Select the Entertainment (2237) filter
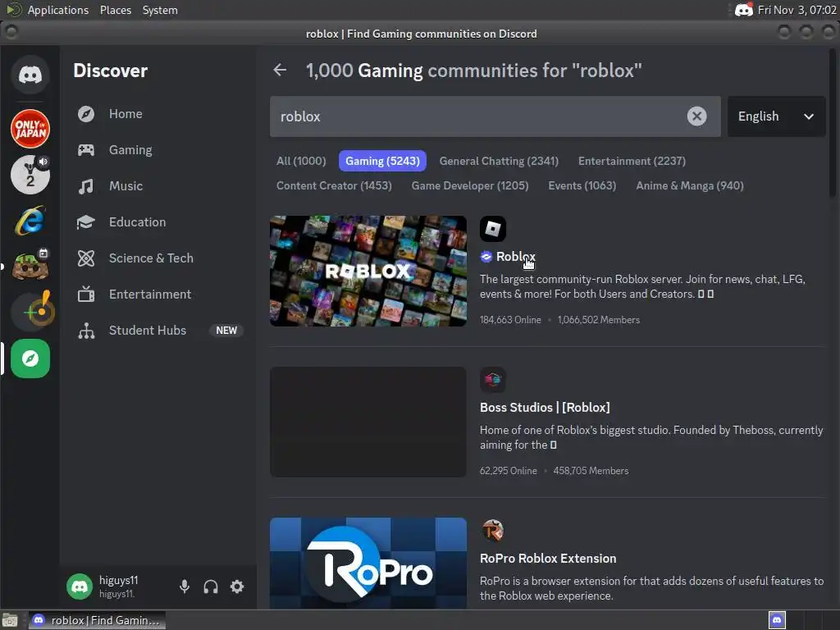This screenshot has height=630, width=840. coord(632,161)
